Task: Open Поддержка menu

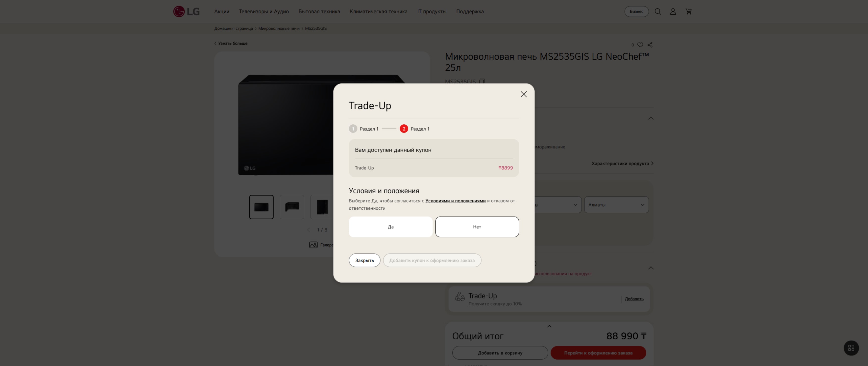Action: coord(470,11)
